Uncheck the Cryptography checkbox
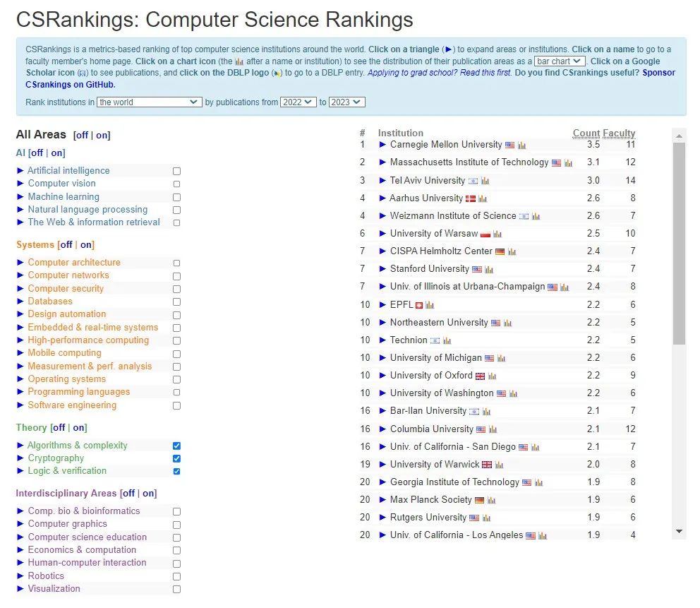This screenshot has width=700, height=608. [x=176, y=459]
